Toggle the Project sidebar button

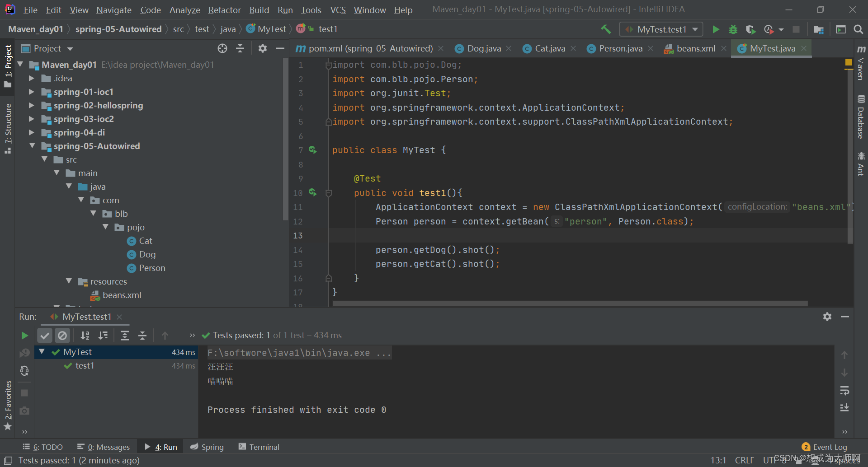pos(8,67)
